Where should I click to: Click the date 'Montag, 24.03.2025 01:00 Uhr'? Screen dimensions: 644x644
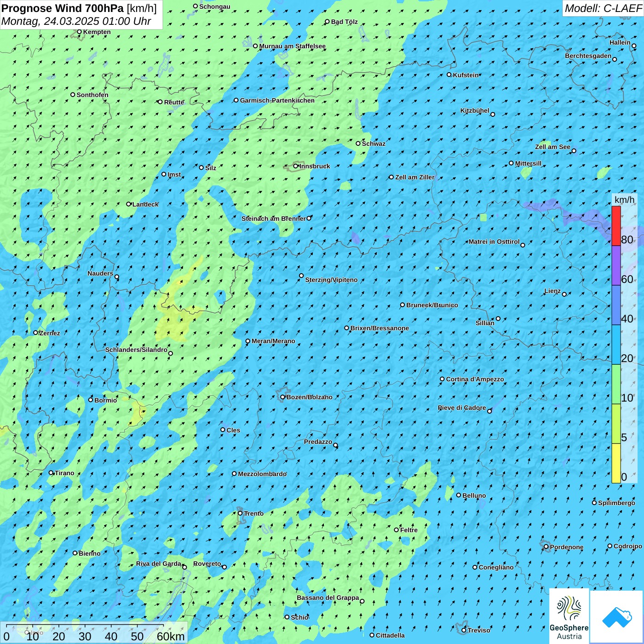point(76,21)
